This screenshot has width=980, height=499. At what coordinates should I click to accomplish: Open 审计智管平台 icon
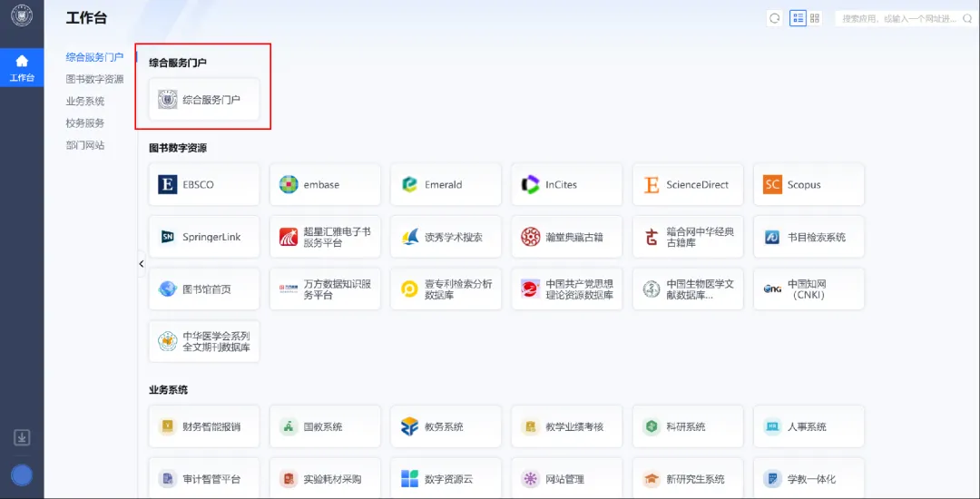168,480
